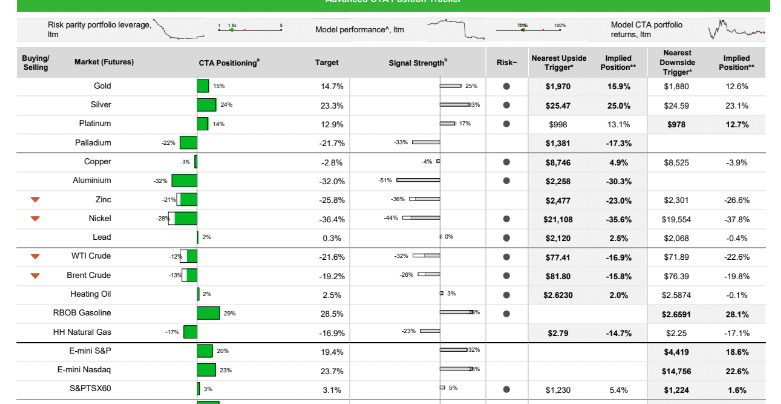Click the Palladium market name
Screen dimensions: 781x404
coord(93,142)
